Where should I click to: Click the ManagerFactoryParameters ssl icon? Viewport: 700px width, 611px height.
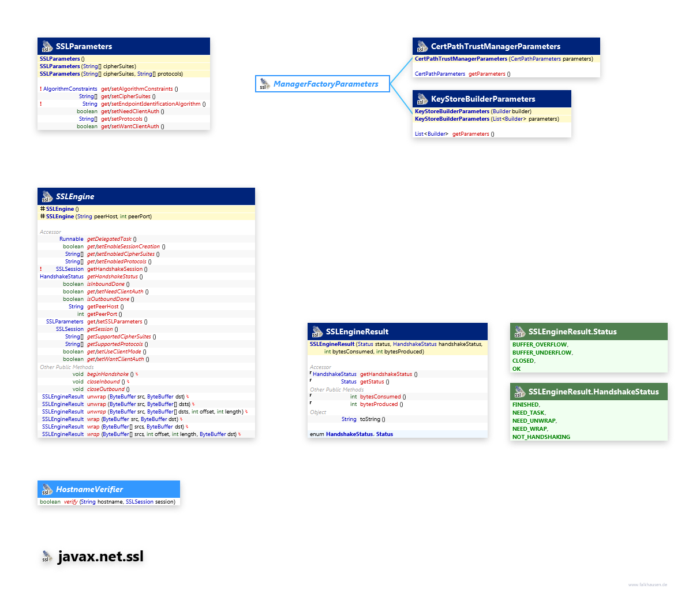coord(265,84)
